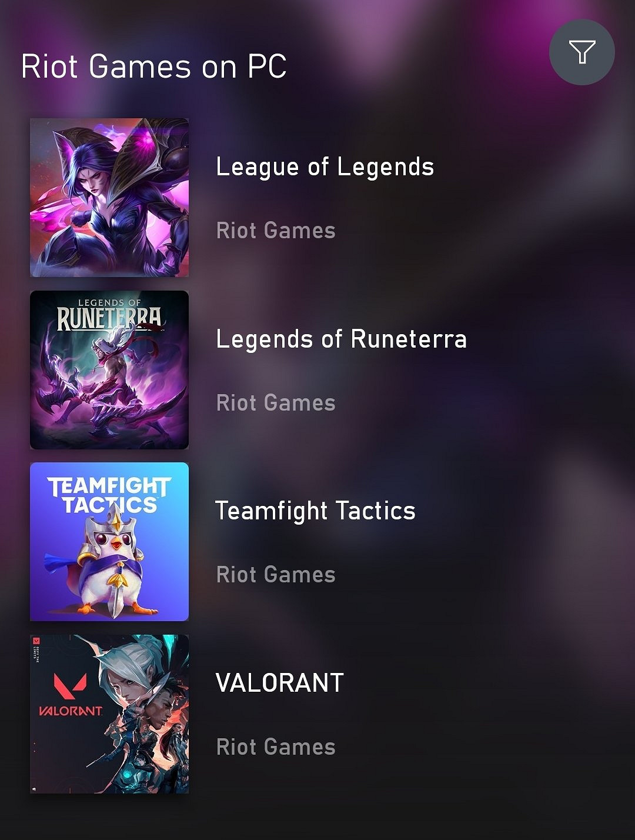Select the Legends of Runeterra cover art
The height and width of the screenshot is (840, 635).
[x=109, y=370]
